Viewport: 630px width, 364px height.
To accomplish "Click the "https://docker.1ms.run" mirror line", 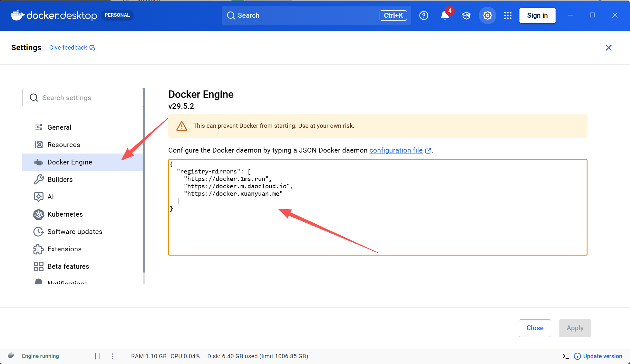I will tap(228, 179).
